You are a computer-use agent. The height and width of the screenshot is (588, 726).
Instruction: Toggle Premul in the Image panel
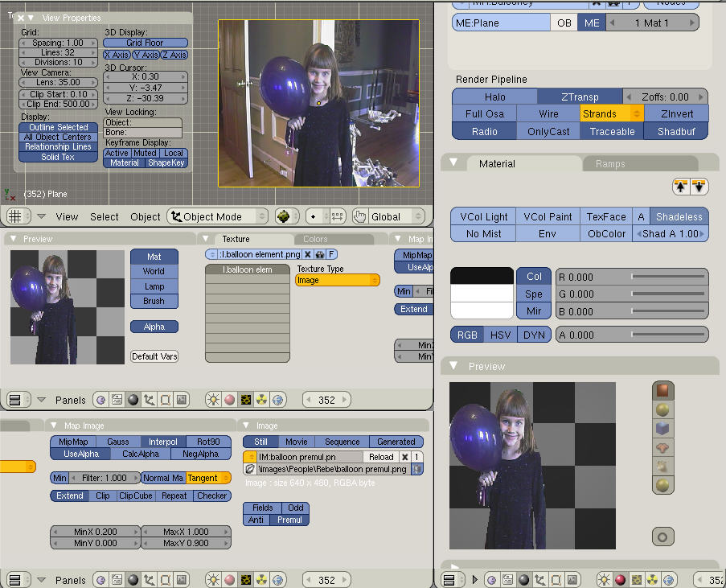[x=290, y=520]
